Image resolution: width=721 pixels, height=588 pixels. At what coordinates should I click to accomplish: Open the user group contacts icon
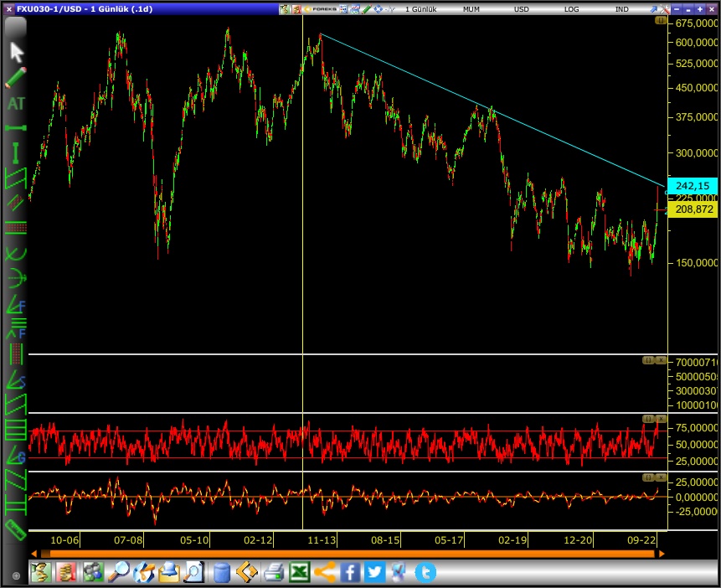coord(93,572)
